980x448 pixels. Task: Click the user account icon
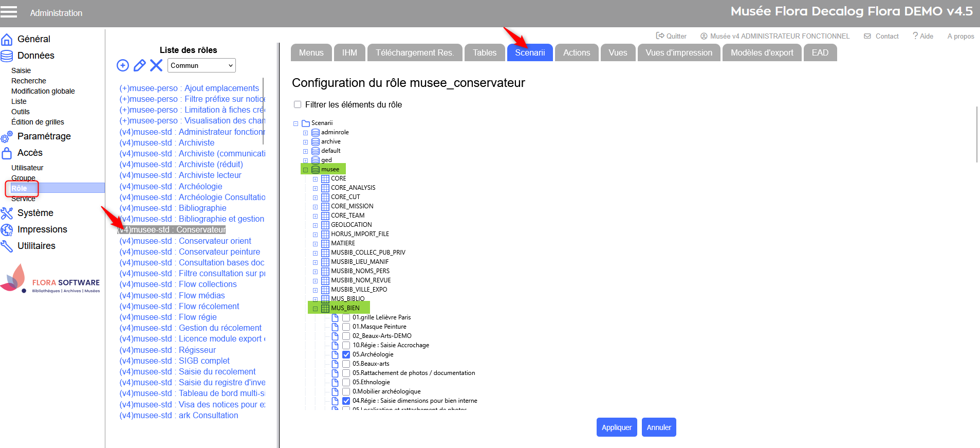tap(704, 37)
